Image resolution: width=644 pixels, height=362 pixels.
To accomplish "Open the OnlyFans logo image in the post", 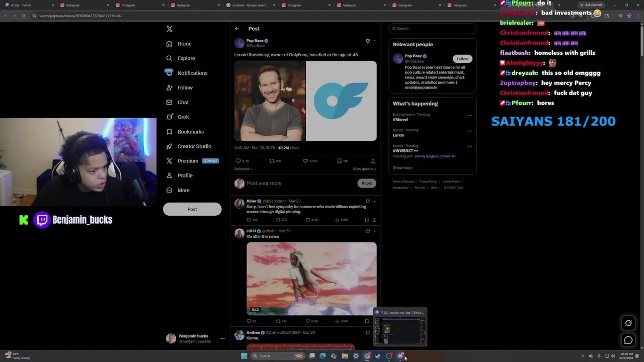I will click(x=341, y=101).
